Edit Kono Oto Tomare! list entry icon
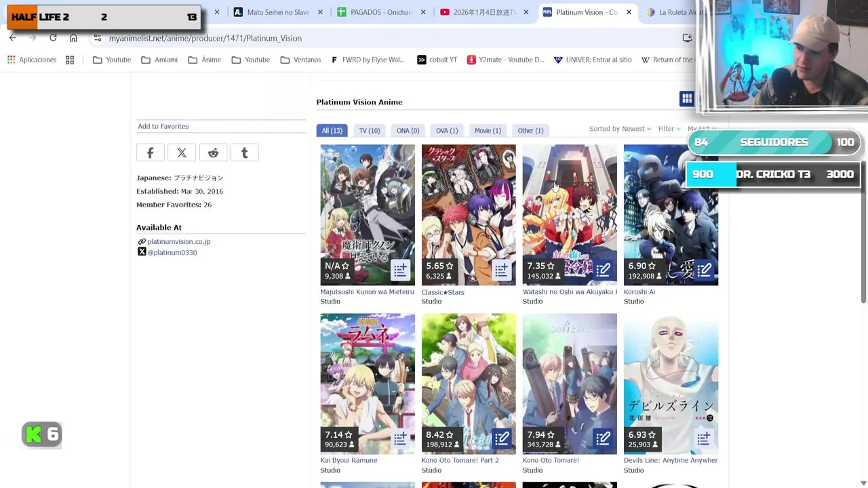This screenshot has width=868, height=488. [602, 439]
